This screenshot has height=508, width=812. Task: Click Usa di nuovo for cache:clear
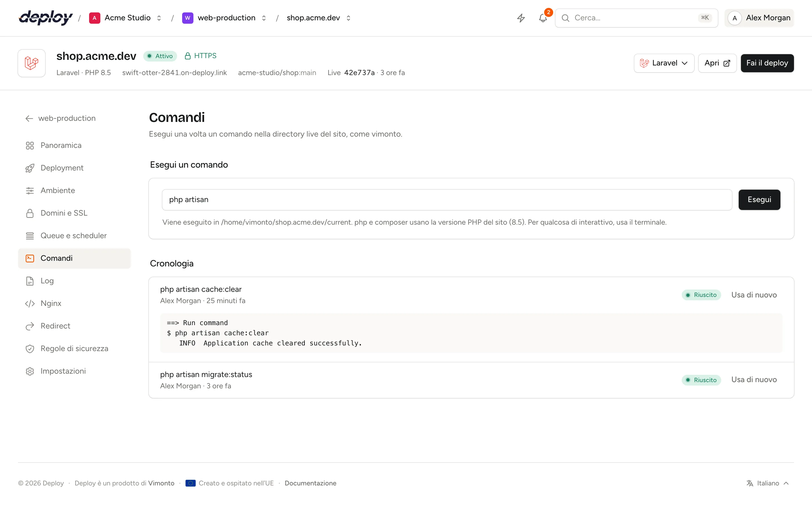click(x=754, y=295)
